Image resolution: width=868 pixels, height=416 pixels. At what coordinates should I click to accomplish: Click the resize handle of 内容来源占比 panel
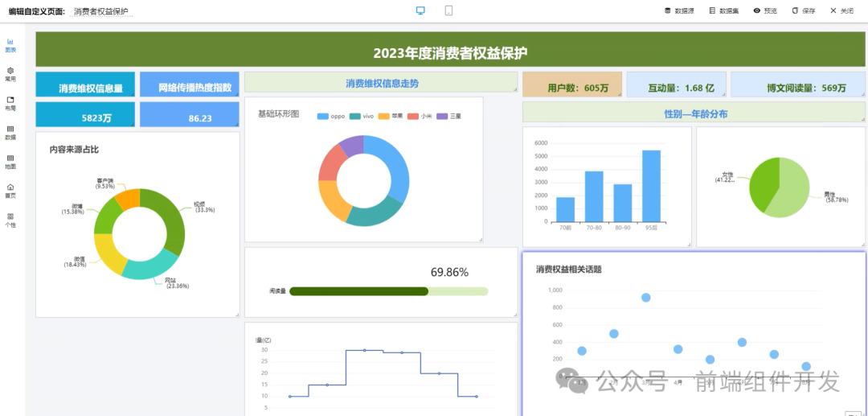[x=237, y=315]
